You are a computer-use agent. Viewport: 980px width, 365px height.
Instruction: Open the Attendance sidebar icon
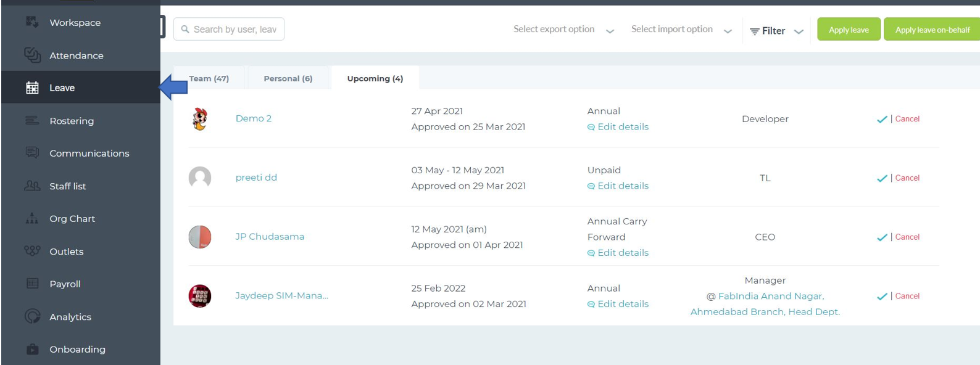(x=32, y=55)
